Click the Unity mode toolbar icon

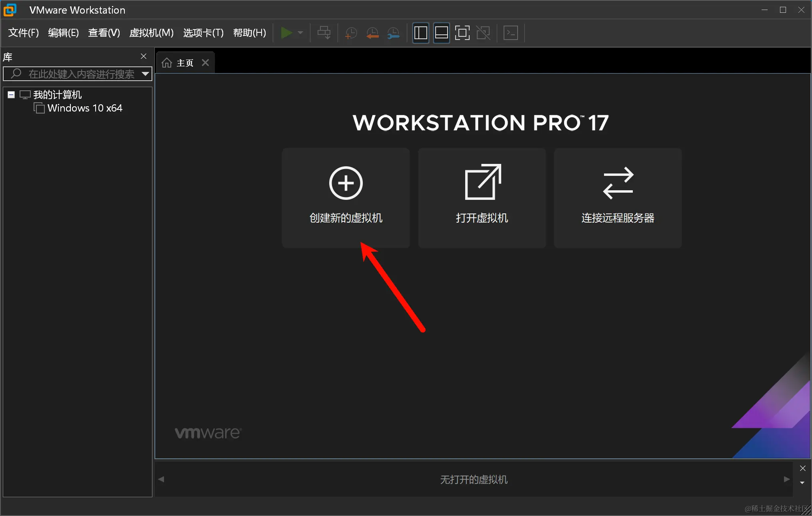coord(483,33)
